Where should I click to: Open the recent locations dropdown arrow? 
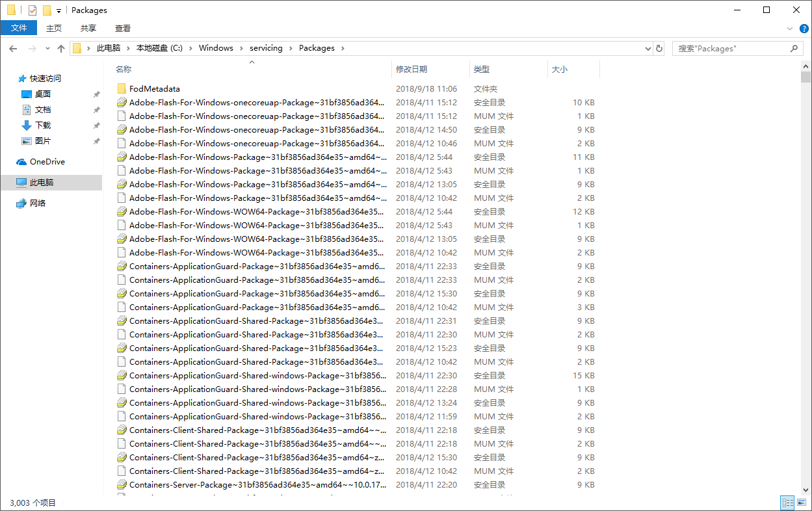point(47,49)
